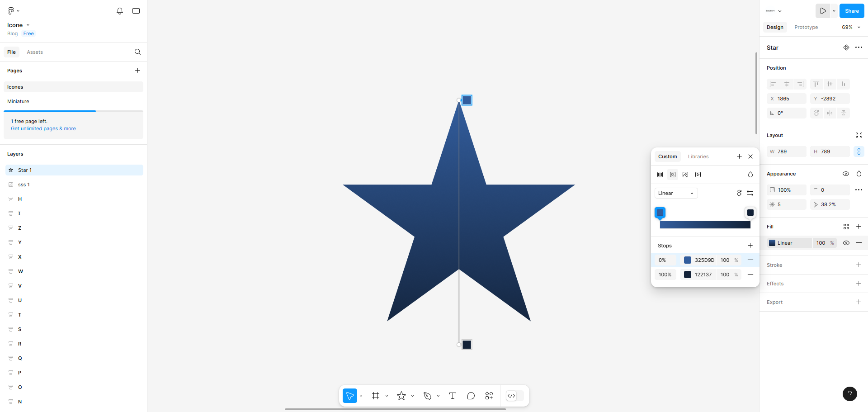Select the Pen tool
The image size is (868, 412).
pos(427,396)
